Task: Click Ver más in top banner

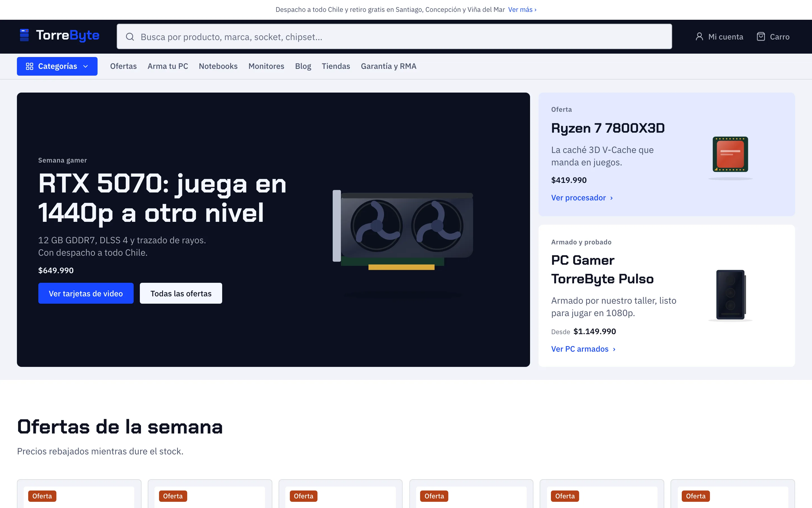Action: click(x=522, y=9)
